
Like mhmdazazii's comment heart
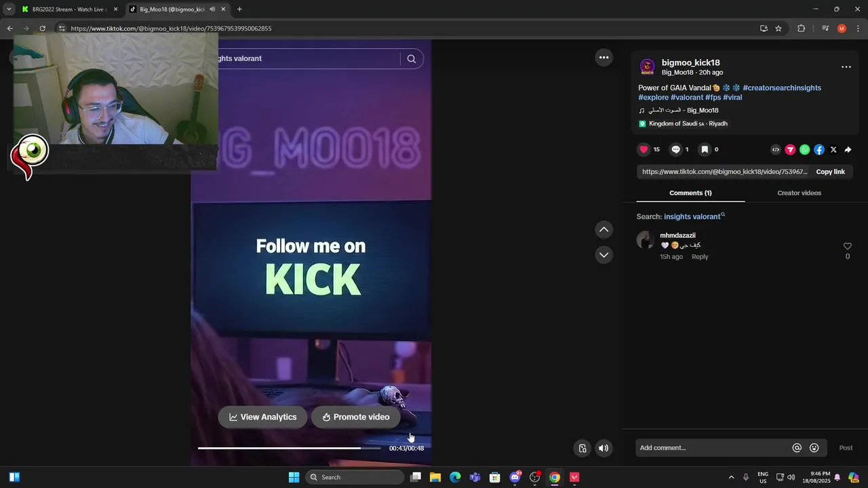click(847, 247)
